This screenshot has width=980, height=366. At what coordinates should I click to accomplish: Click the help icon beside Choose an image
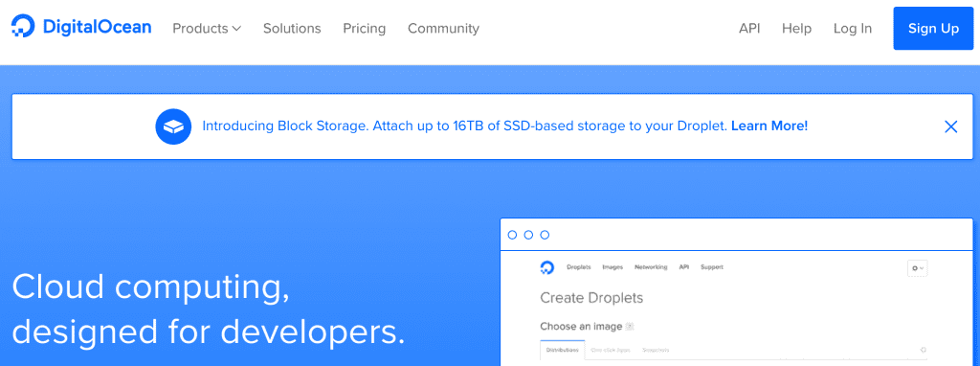tap(630, 327)
